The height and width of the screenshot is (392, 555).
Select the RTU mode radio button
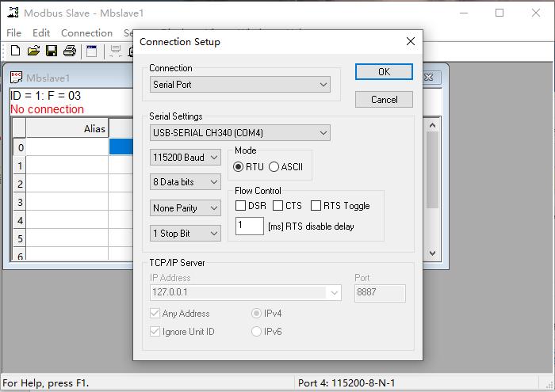239,167
